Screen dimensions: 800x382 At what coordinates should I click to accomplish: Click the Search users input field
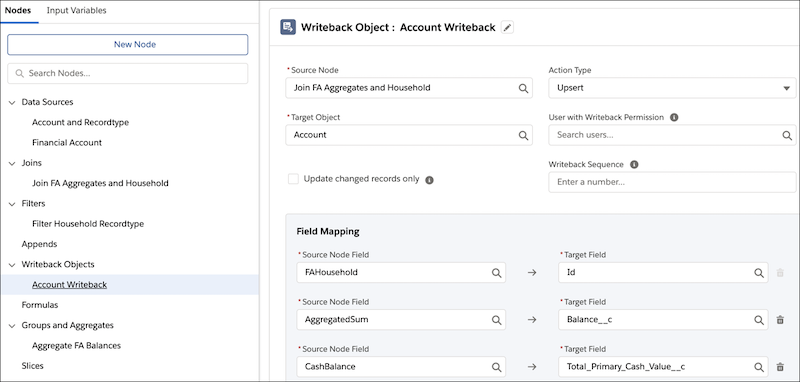672,135
